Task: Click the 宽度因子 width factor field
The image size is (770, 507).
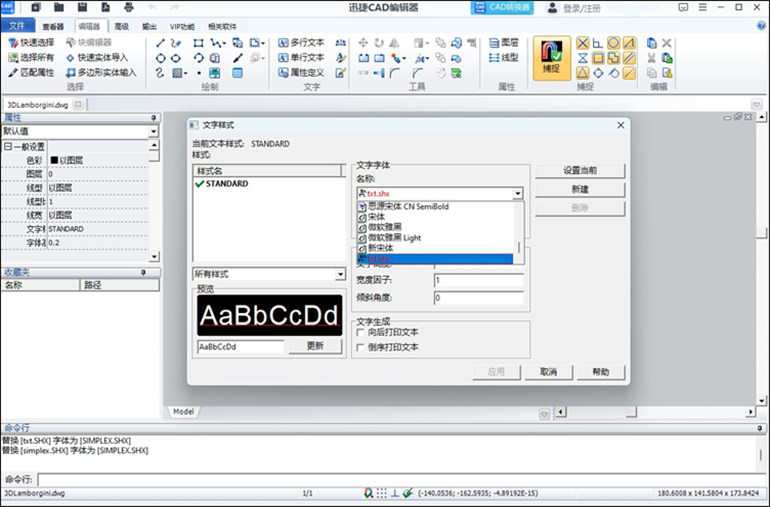Action: click(x=478, y=281)
